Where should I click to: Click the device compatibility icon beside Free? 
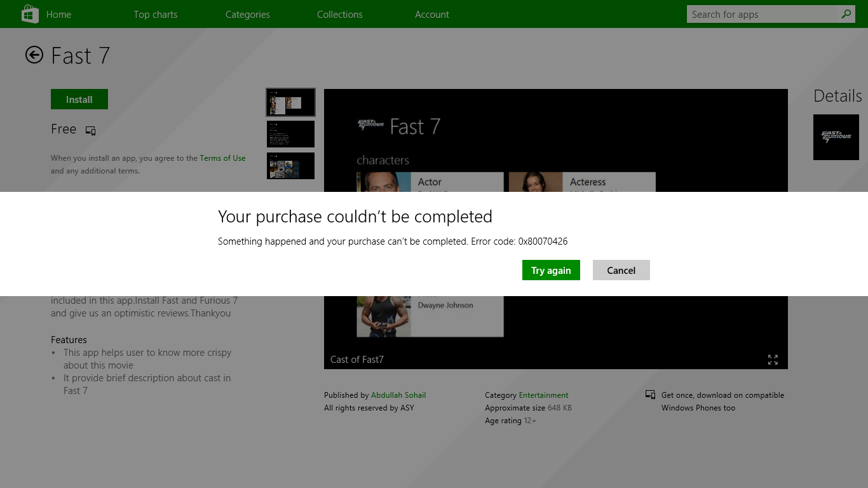pos(91,130)
